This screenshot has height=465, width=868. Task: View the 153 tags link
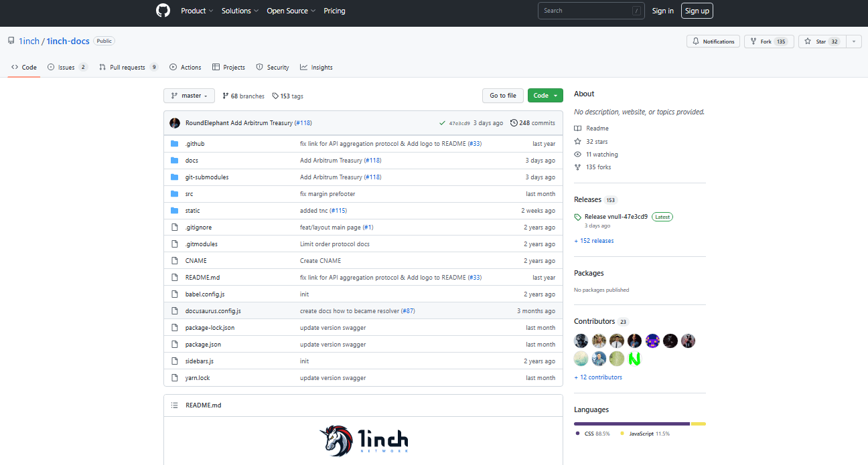click(x=288, y=96)
